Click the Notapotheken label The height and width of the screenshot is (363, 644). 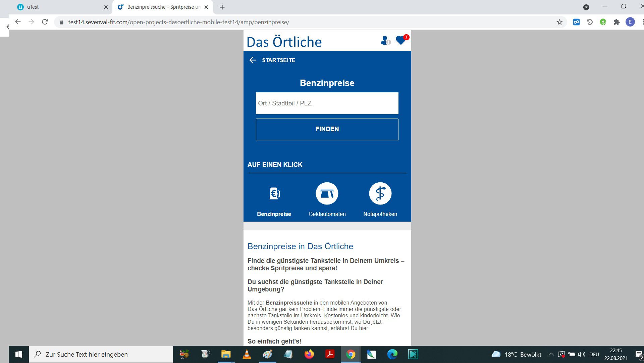[x=380, y=214]
